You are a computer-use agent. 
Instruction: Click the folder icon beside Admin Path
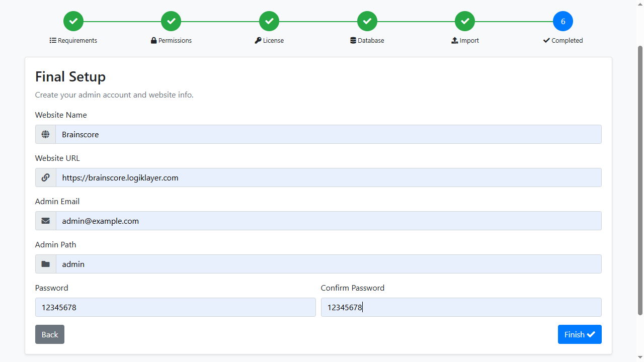click(x=45, y=264)
